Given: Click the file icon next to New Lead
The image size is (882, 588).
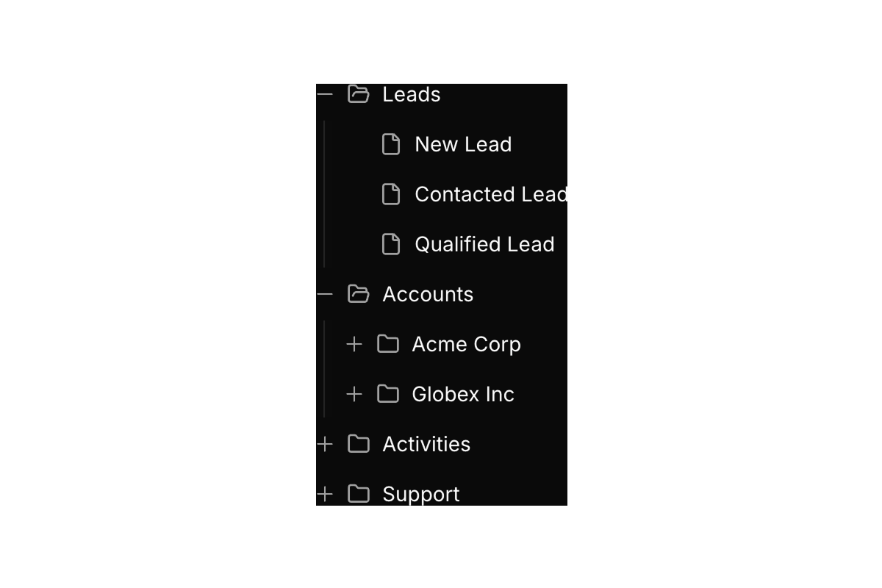Looking at the screenshot, I should tap(391, 144).
